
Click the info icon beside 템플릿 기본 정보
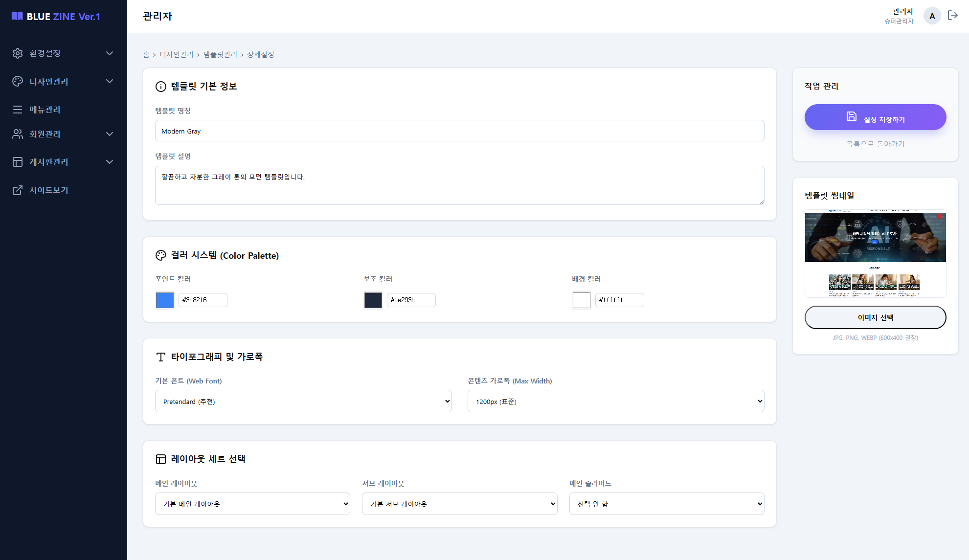click(161, 87)
